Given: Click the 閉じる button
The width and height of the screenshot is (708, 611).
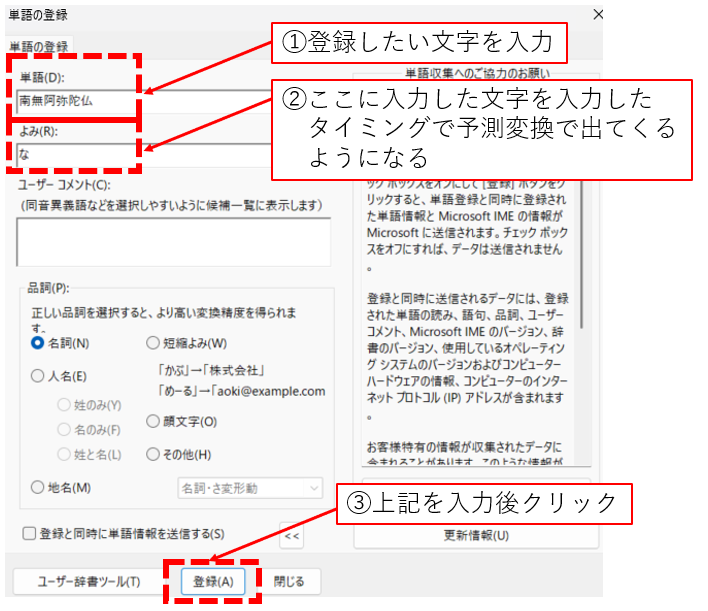Looking at the screenshot, I should point(289,581).
